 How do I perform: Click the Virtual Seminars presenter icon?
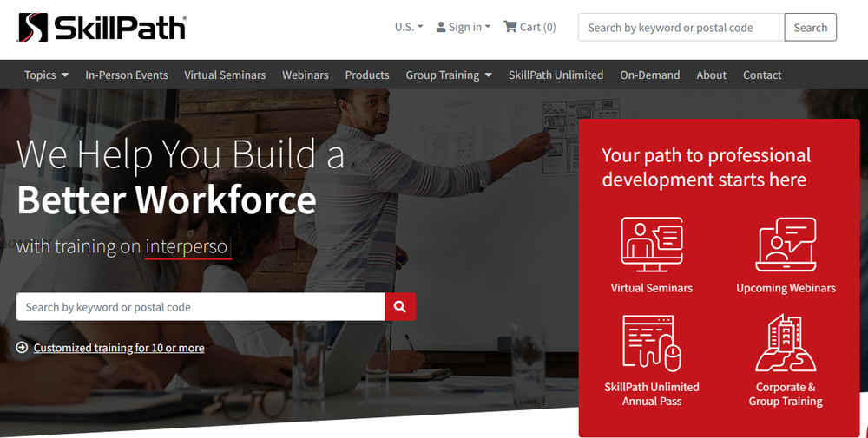(x=652, y=245)
